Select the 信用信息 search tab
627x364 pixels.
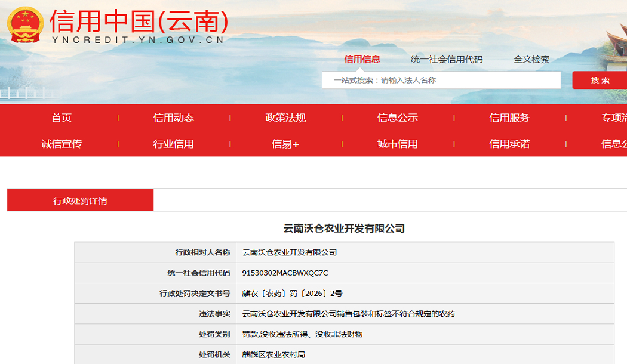[x=362, y=60]
